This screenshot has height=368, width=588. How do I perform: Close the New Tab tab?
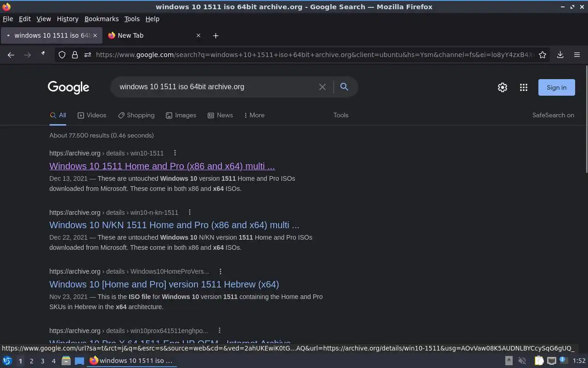click(x=198, y=35)
